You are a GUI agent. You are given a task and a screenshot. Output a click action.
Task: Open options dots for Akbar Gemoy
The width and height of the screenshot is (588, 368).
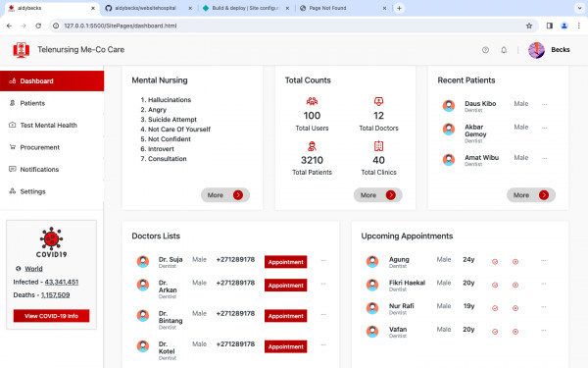(x=544, y=128)
